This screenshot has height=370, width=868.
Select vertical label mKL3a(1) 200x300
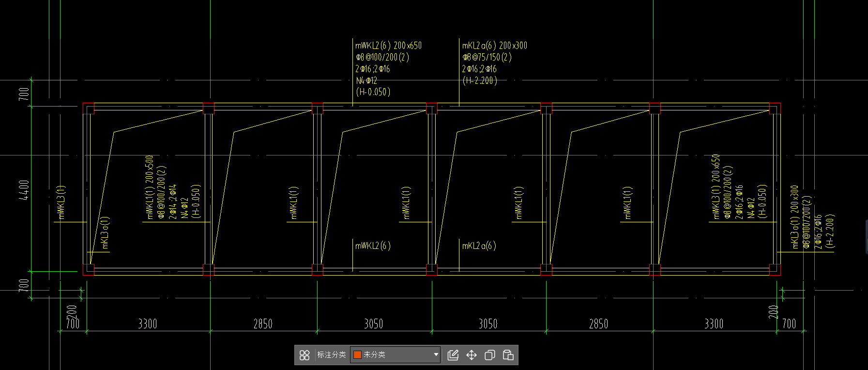[794, 217]
